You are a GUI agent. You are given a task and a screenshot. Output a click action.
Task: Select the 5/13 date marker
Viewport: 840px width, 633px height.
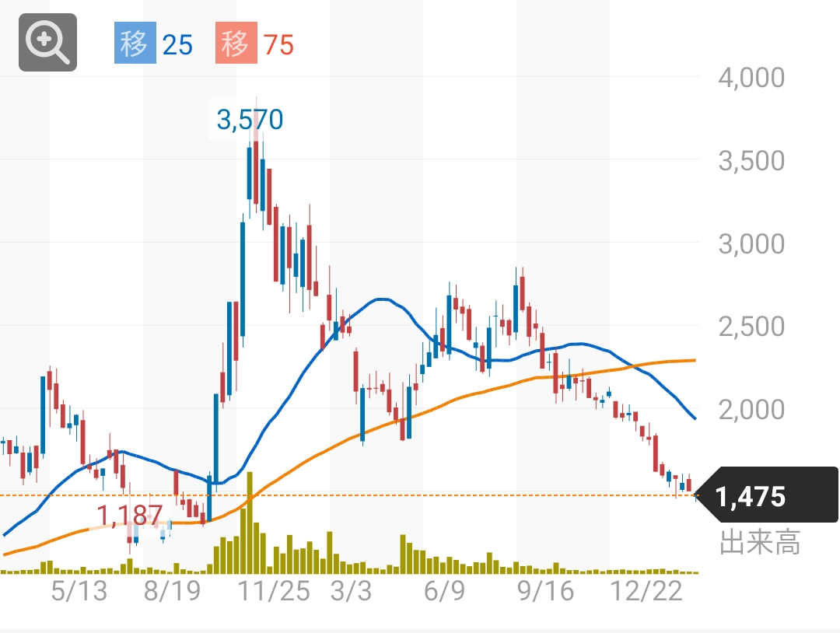79,591
